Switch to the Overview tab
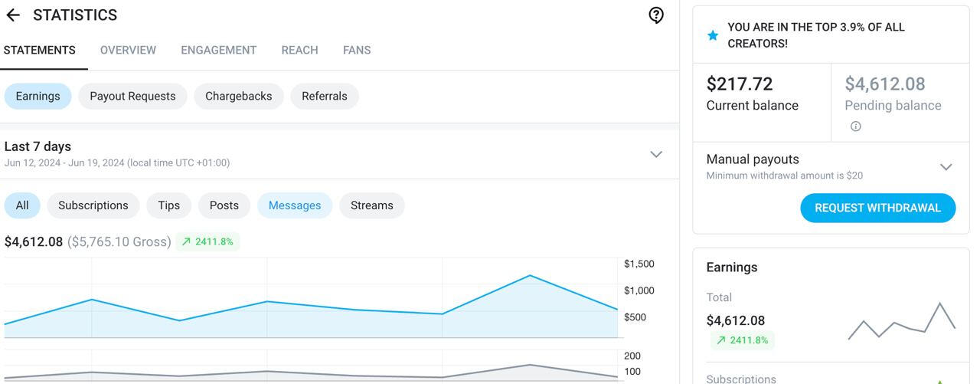Image resolution: width=980 pixels, height=384 pixels. 128,51
